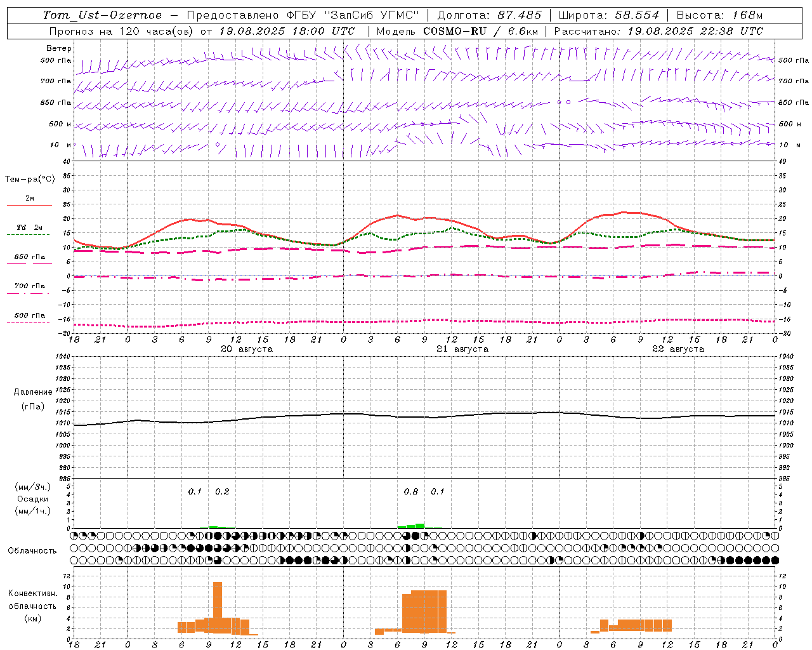Click the (мм/1ч.) precipitation unit label
The image size is (812, 650).
pyautogui.click(x=33, y=511)
